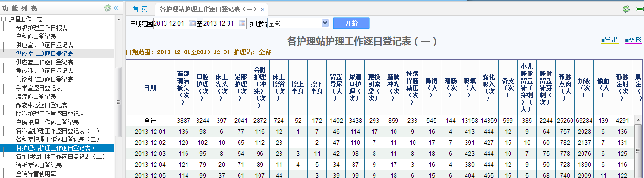This screenshot has width=644, height=178.
Task: Click total value 3887 in 合计 row
Action: click(x=183, y=121)
